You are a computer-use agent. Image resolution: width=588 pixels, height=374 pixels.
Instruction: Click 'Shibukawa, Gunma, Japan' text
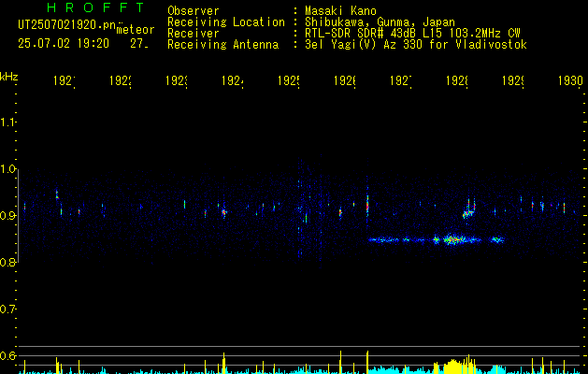(x=380, y=22)
